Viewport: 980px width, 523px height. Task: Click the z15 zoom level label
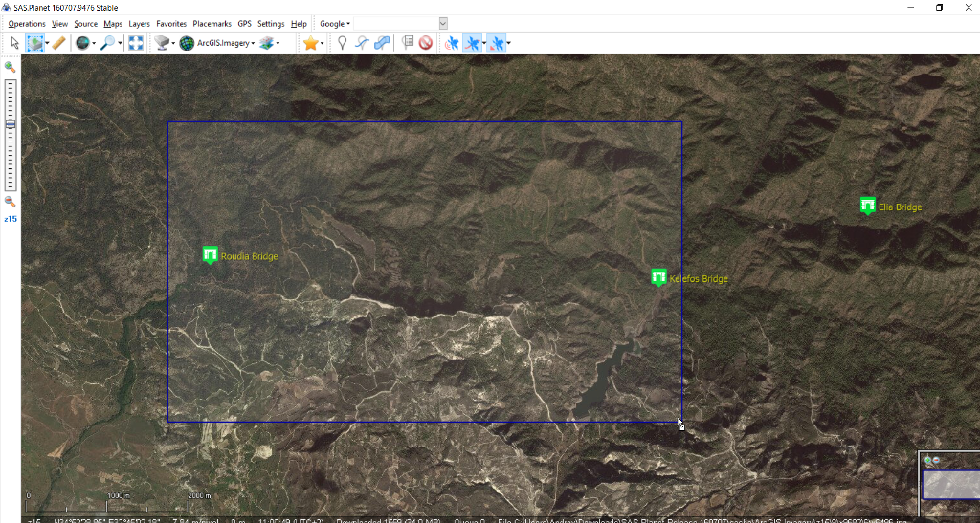(10, 219)
